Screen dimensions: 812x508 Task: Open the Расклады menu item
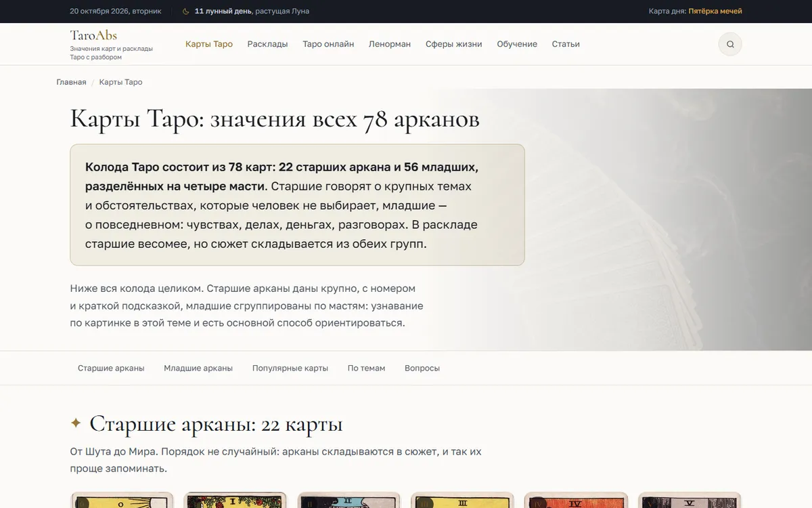tap(267, 44)
